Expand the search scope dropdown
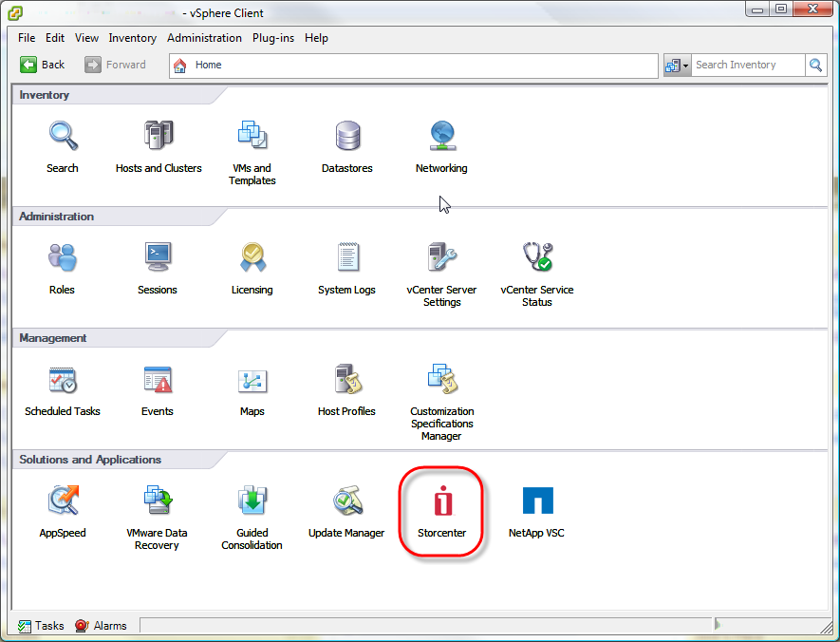 coord(677,66)
